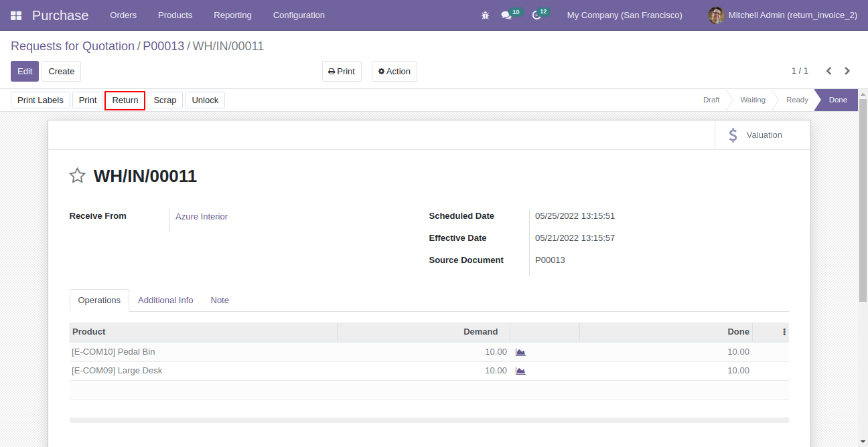Click the [E-COM10] Pedal Bin row
This screenshot has height=447, width=868.
[x=429, y=352]
